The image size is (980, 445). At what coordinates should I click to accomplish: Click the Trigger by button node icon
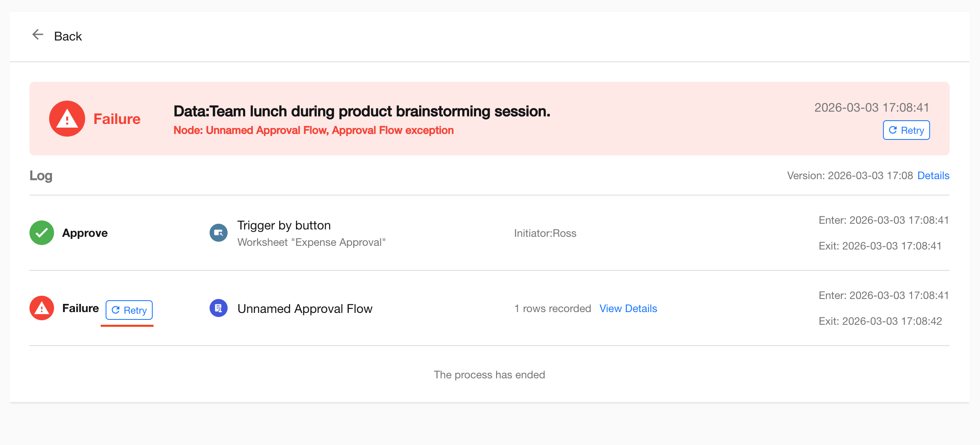click(x=219, y=233)
